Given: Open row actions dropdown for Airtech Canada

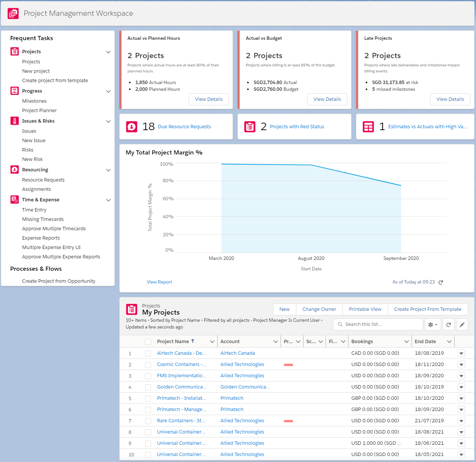Looking at the screenshot, I should click(x=461, y=353).
